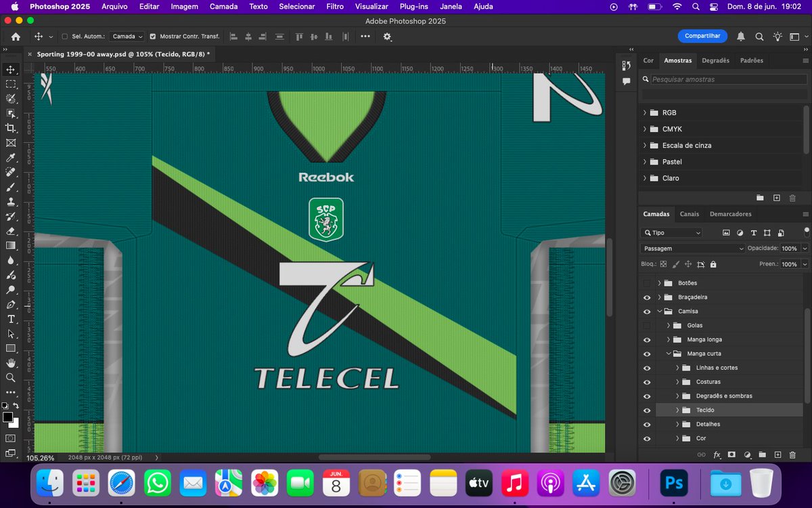Click the background color swatch
The height and width of the screenshot is (508, 812).
coord(14,423)
